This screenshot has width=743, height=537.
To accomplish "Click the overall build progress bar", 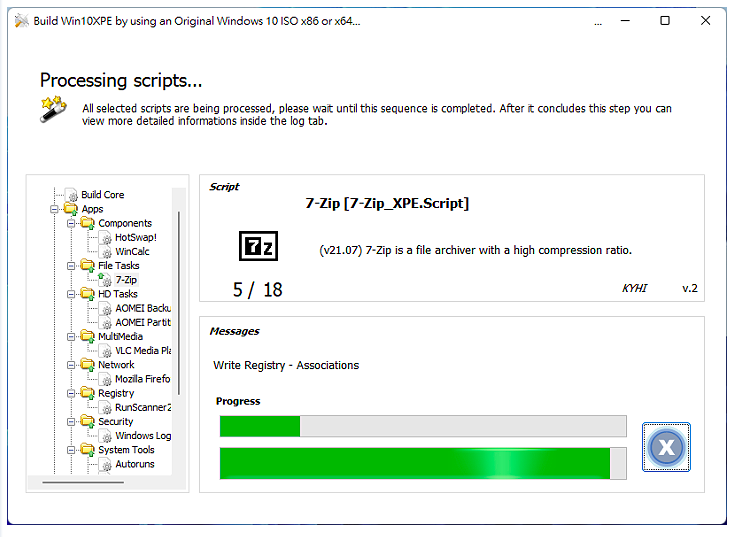I will click(x=423, y=426).
